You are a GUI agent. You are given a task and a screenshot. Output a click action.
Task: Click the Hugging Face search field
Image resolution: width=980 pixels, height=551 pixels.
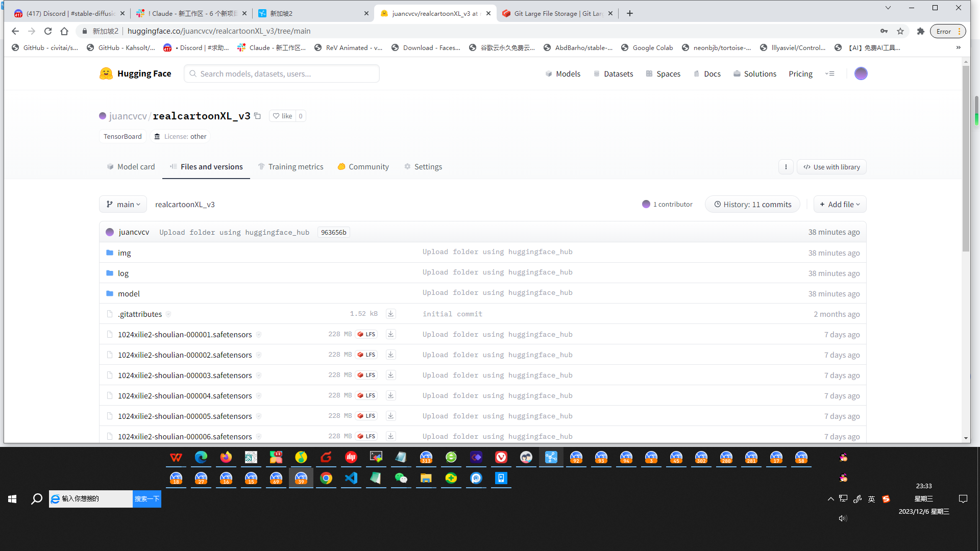(282, 73)
